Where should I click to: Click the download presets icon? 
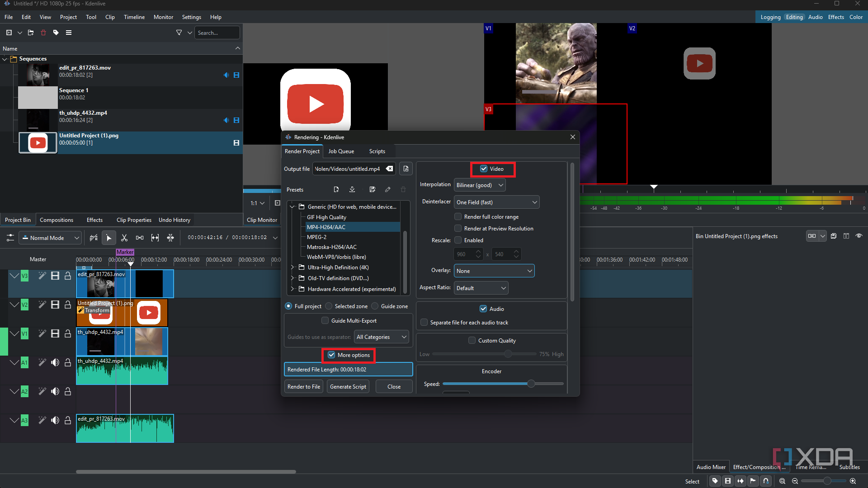352,189
